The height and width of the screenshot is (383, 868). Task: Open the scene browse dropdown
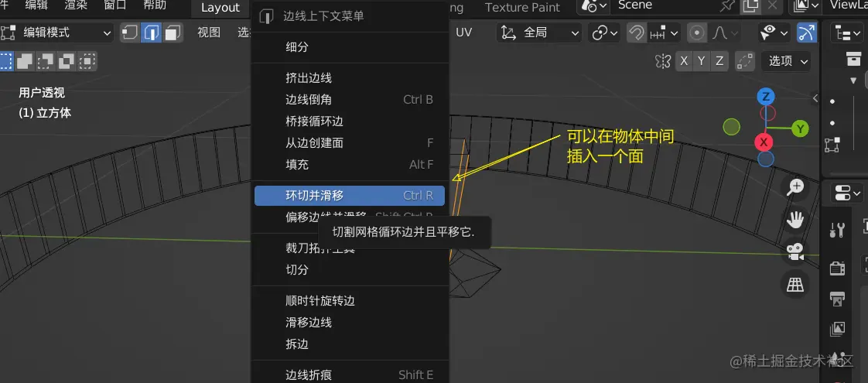tap(595, 6)
